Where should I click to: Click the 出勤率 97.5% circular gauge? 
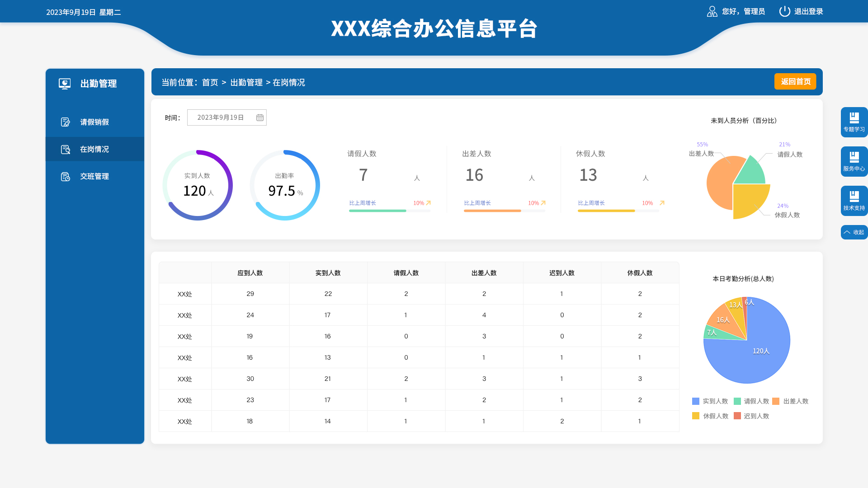285,185
